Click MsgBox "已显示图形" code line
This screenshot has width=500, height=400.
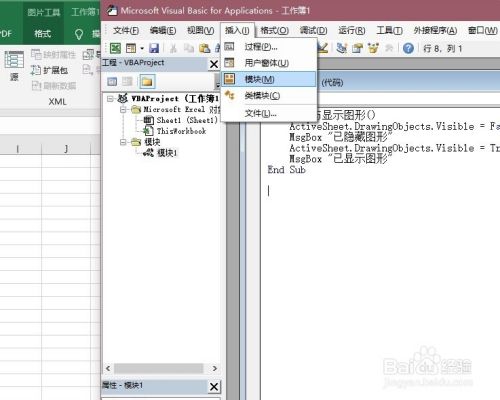(x=340, y=159)
